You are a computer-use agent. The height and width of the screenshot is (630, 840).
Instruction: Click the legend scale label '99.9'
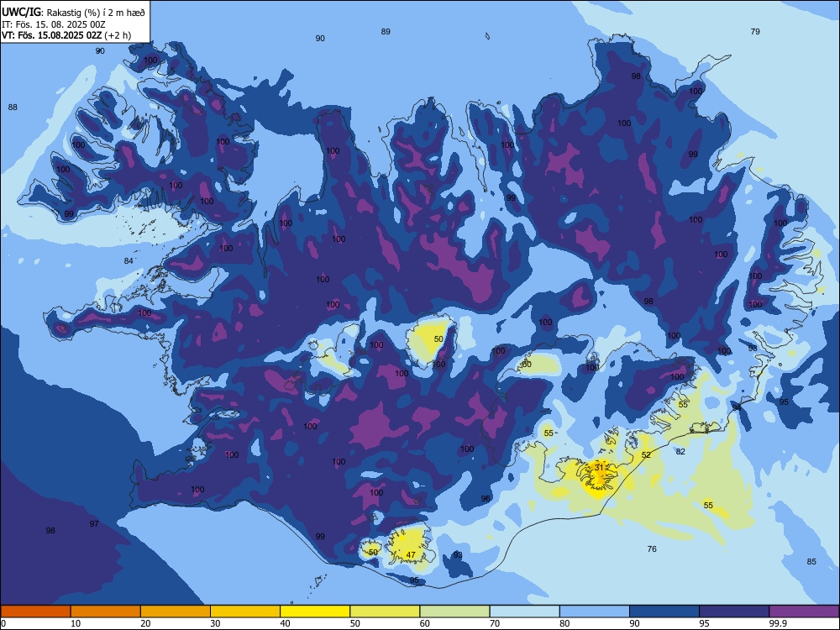777,623
